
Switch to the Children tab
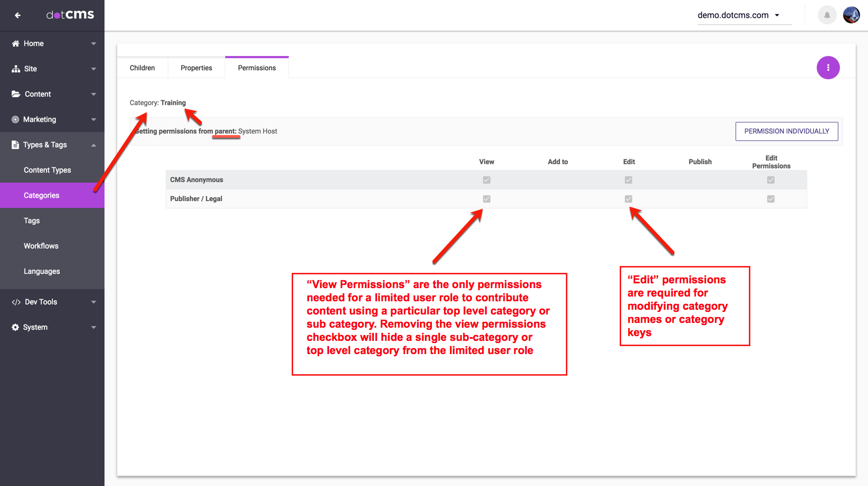142,68
